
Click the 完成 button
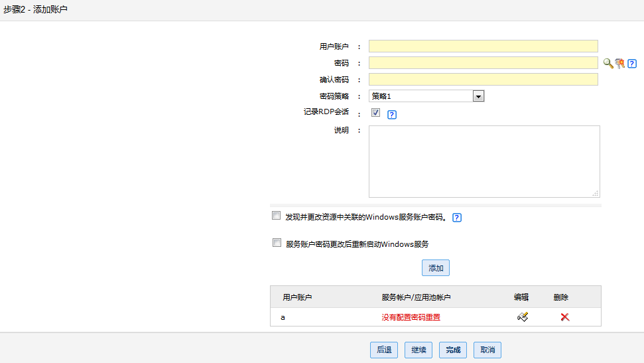453,350
